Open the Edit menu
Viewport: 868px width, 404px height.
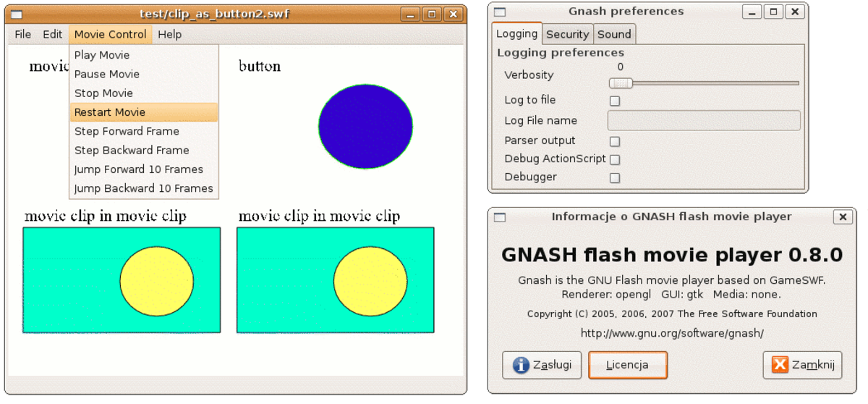click(53, 34)
